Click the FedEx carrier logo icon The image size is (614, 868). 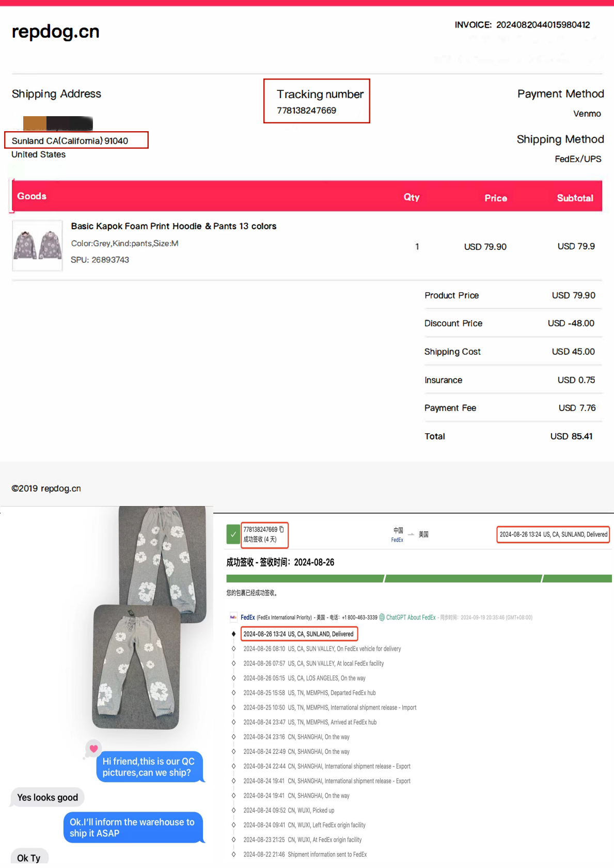tap(233, 617)
